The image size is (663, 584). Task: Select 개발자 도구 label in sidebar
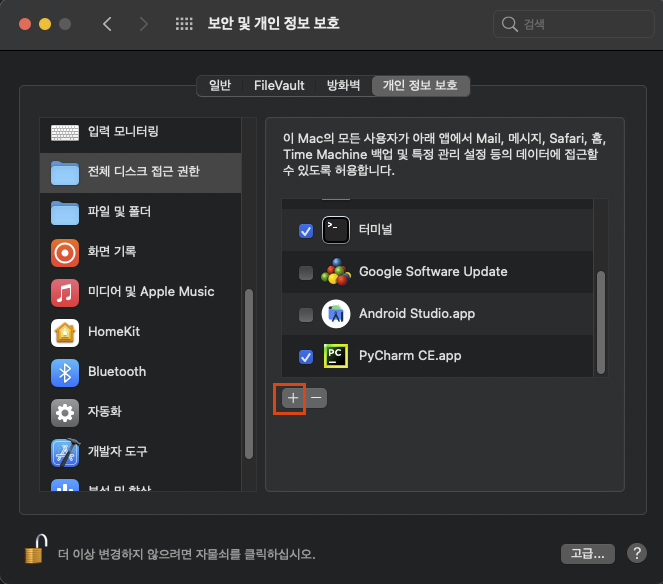[118, 451]
